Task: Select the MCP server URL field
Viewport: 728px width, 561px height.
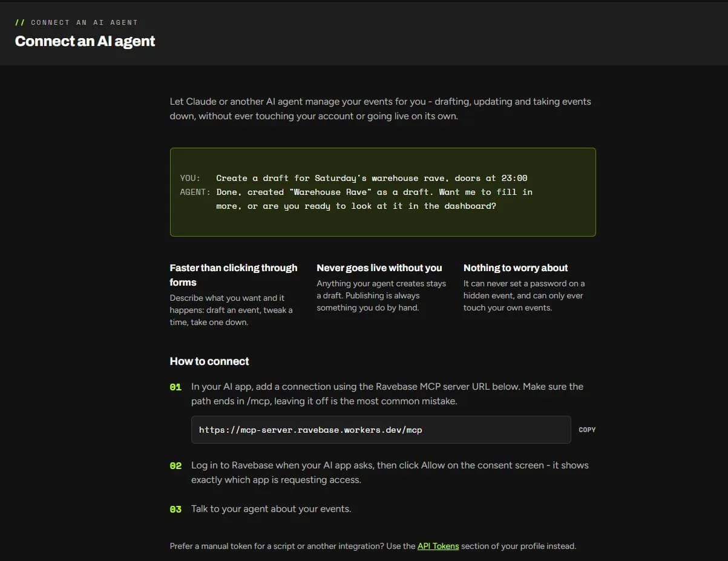Action: click(381, 430)
